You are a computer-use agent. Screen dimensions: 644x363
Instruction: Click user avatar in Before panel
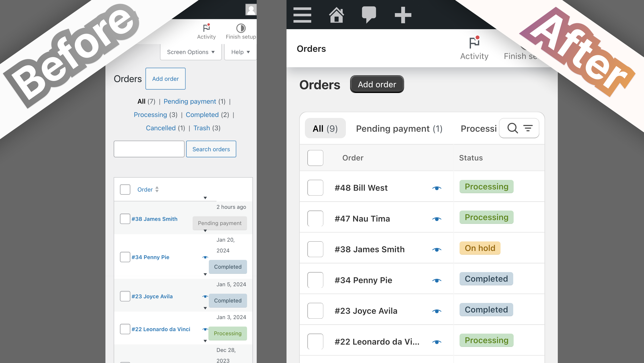tap(251, 10)
